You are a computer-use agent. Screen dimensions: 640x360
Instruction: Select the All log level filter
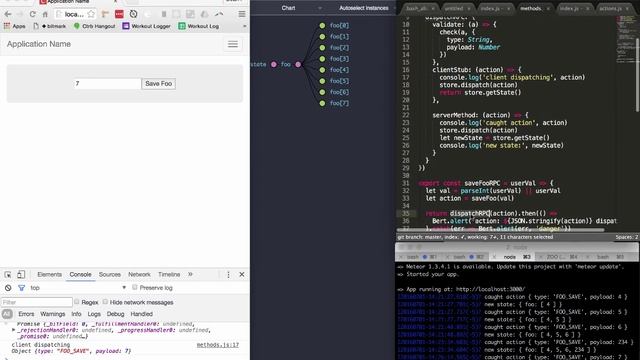[x=7, y=314]
